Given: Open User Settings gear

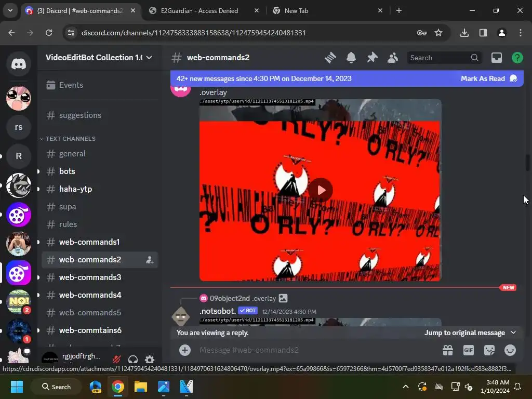Looking at the screenshot, I should [150, 359].
